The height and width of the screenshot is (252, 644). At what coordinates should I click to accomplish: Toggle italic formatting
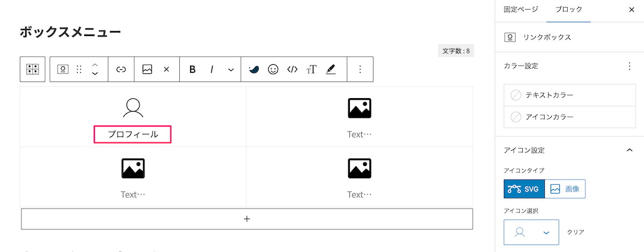211,69
